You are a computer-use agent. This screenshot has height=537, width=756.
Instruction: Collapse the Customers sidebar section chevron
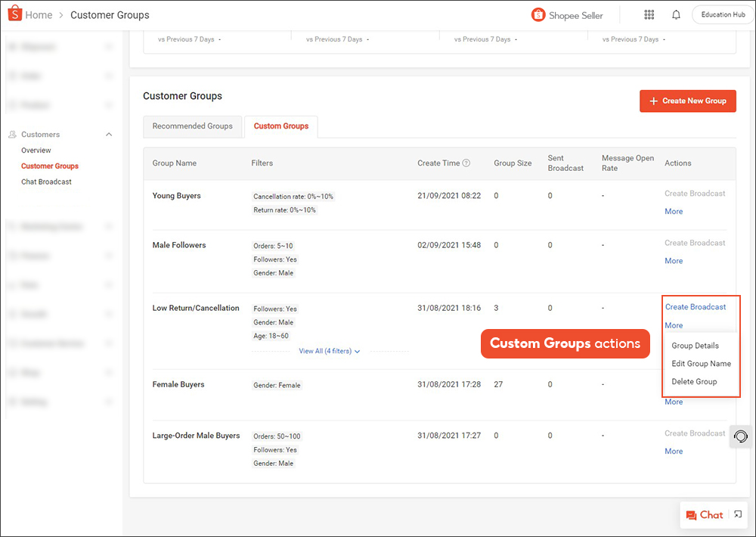point(109,135)
